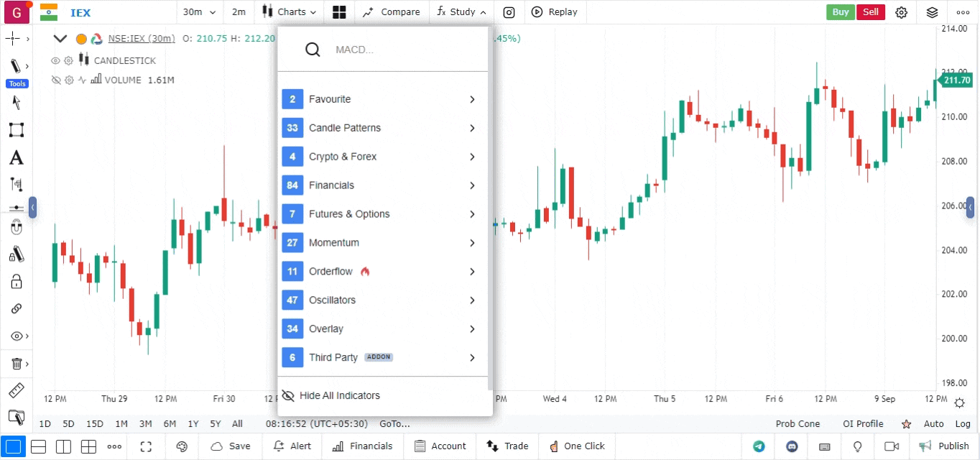980x460 pixels.
Task: Toggle Candlestick series visibility eye
Action: point(55,60)
